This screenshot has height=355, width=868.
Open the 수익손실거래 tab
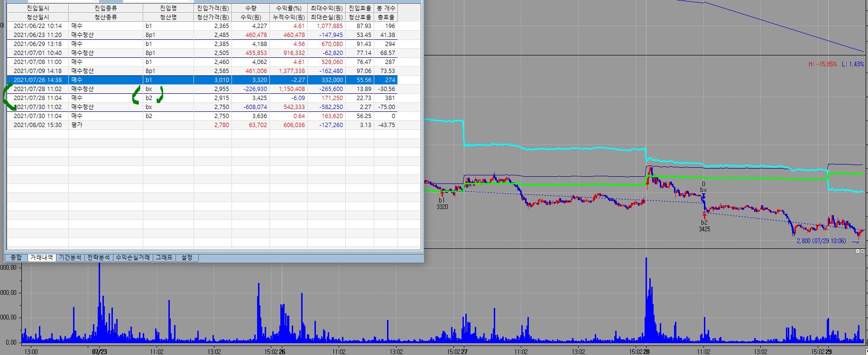pyautogui.click(x=133, y=257)
